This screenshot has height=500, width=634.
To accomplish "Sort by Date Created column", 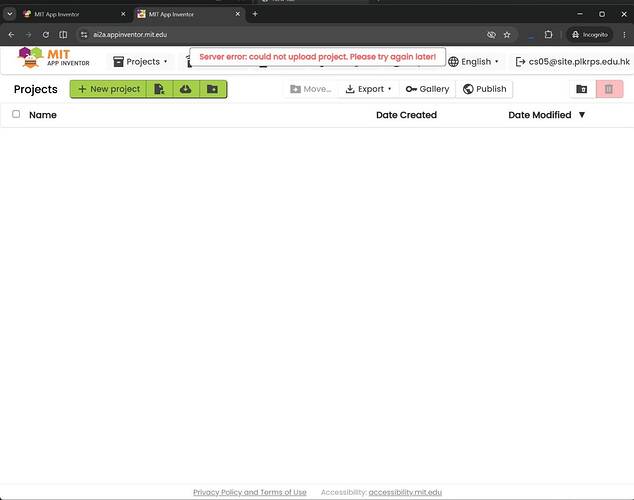I will (x=406, y=115).
